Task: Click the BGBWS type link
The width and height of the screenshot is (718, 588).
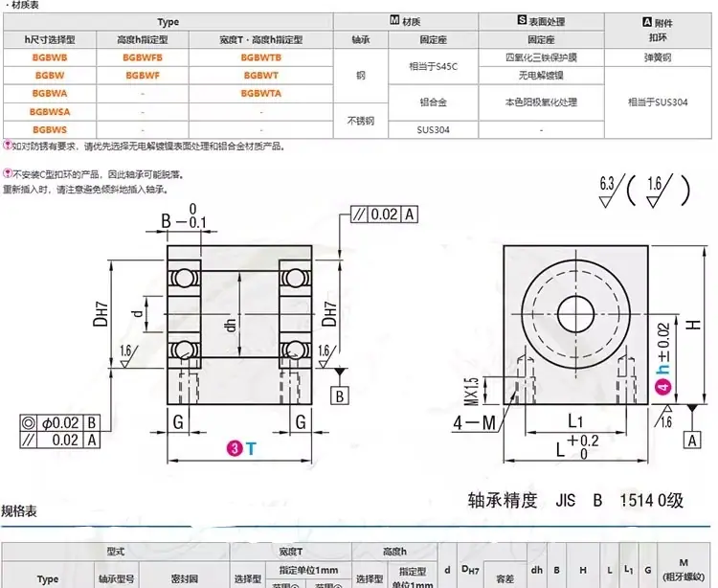Action: click(x=50, y=129)
